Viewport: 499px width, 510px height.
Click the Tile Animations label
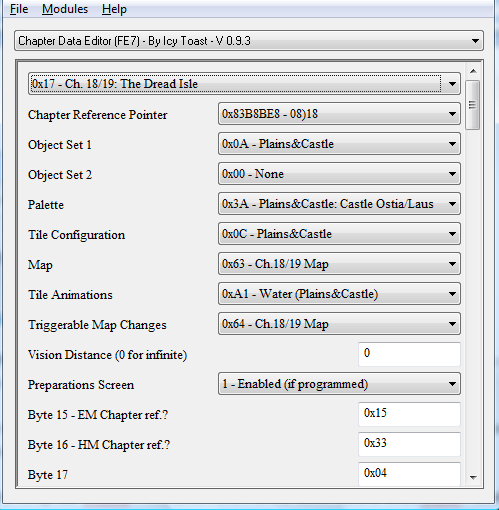point(70,295)
